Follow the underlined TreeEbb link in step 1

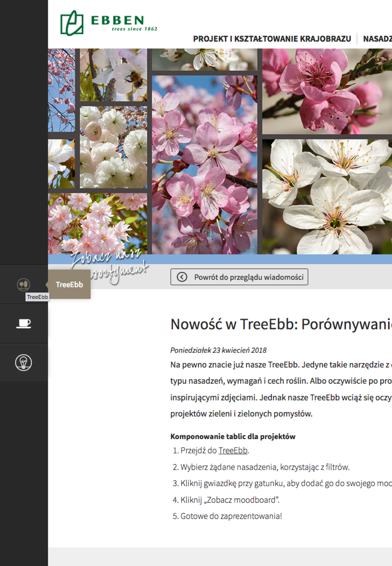[233, 451]
